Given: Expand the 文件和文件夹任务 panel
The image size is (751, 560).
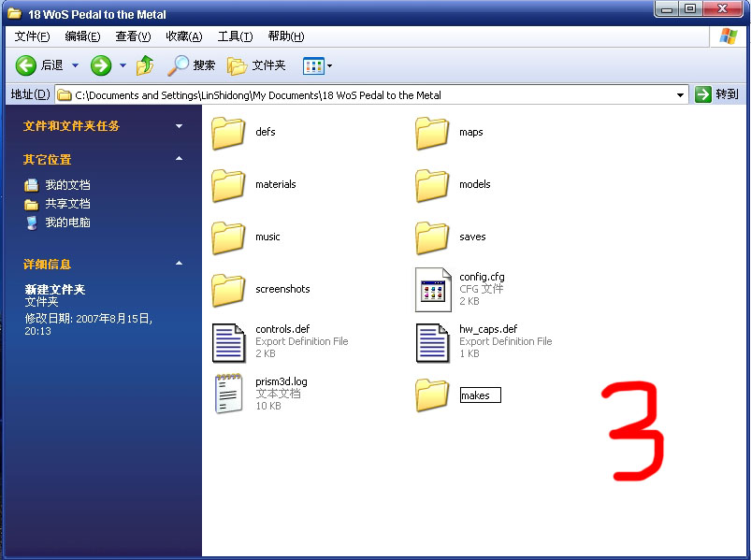Looking at the screenshot, I should pos(180,126).
